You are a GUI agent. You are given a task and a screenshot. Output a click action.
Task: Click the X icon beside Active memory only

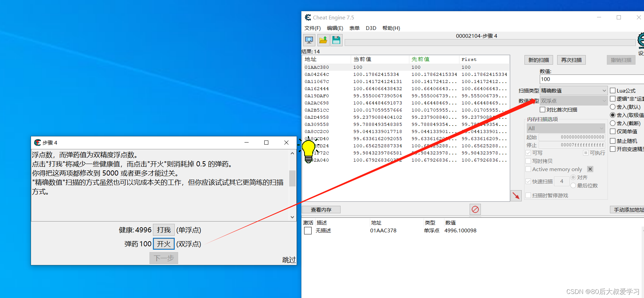(590, 169)
